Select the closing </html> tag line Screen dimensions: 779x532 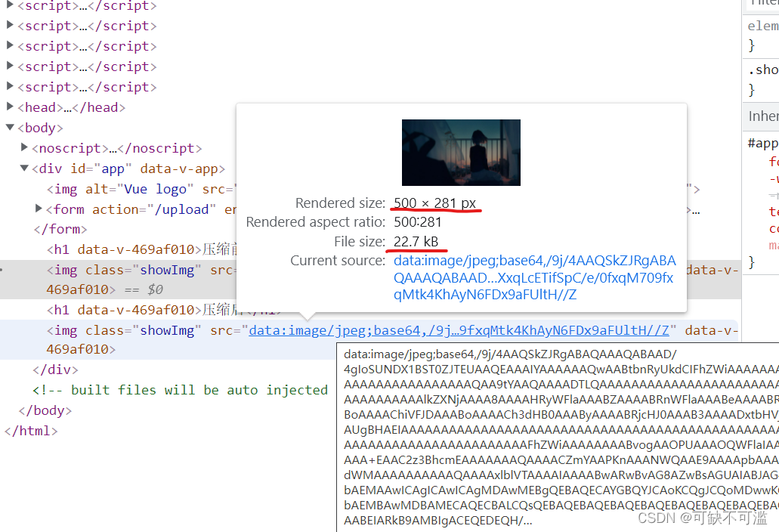pos(31,431)
